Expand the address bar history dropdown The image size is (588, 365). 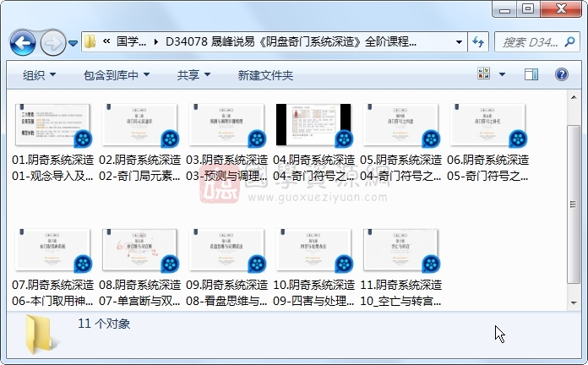pyautogui.click(x=459, y=42)
